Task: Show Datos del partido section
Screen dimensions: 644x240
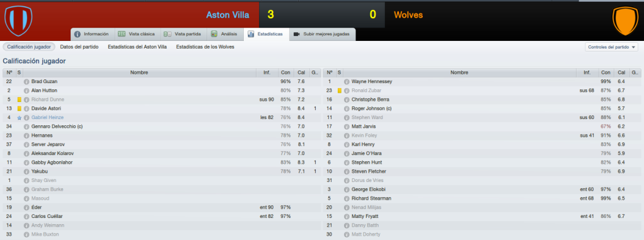Action: (x=79, y=47)
